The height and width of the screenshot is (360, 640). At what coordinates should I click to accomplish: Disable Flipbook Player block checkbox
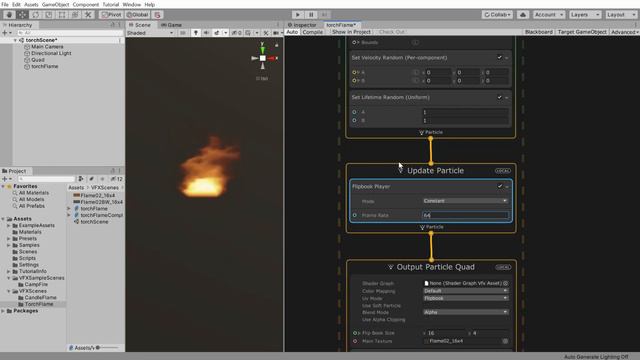(500, 186)
